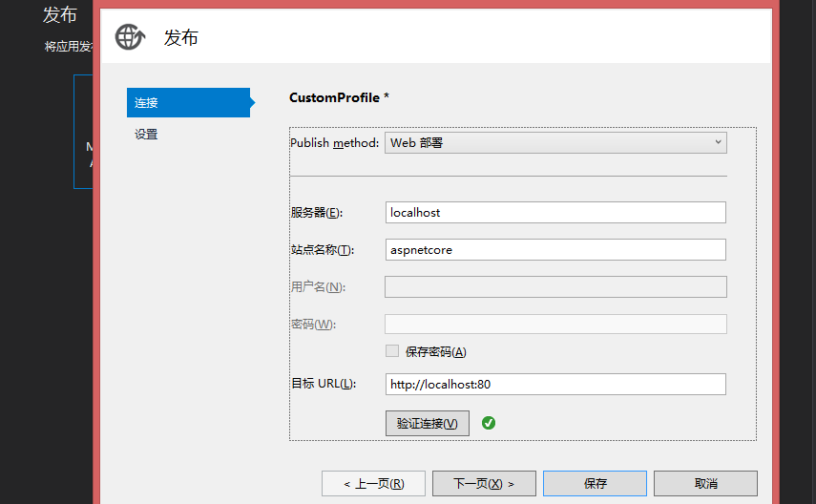Click the 站点名称 field containing aspnetcore

click(555, 250)
